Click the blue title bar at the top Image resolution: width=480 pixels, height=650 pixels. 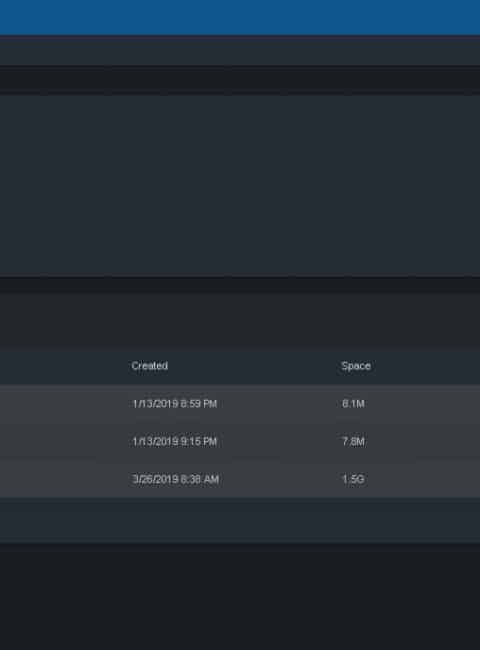[240, 17]
